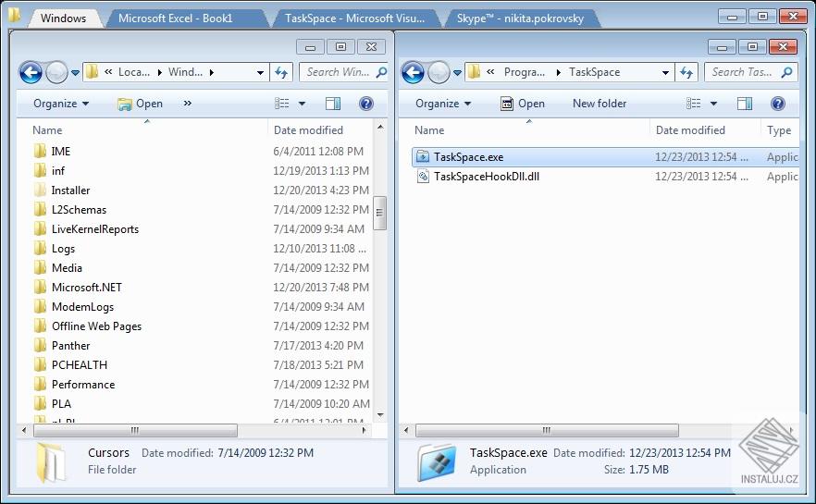The image size is (816, 504).
Task: Click TaskSpace breadcrumb in address bar
Action: (594, 72)
